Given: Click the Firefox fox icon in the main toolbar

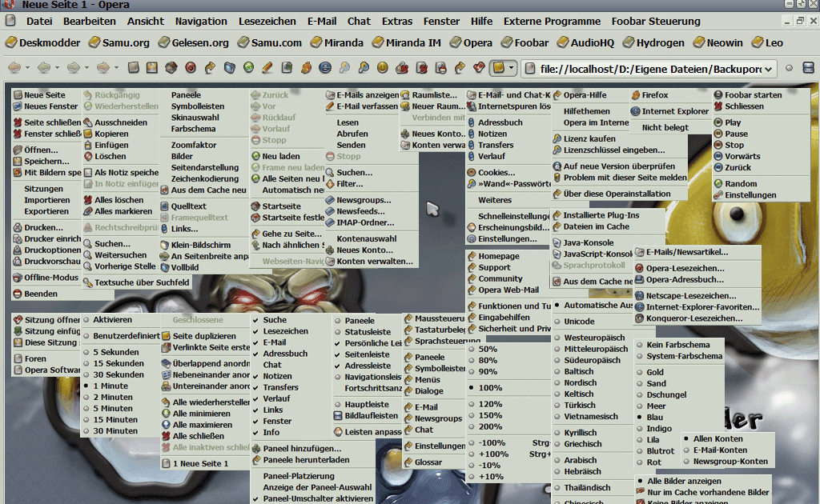Looking at the screenshot, I should pos(306,68).
